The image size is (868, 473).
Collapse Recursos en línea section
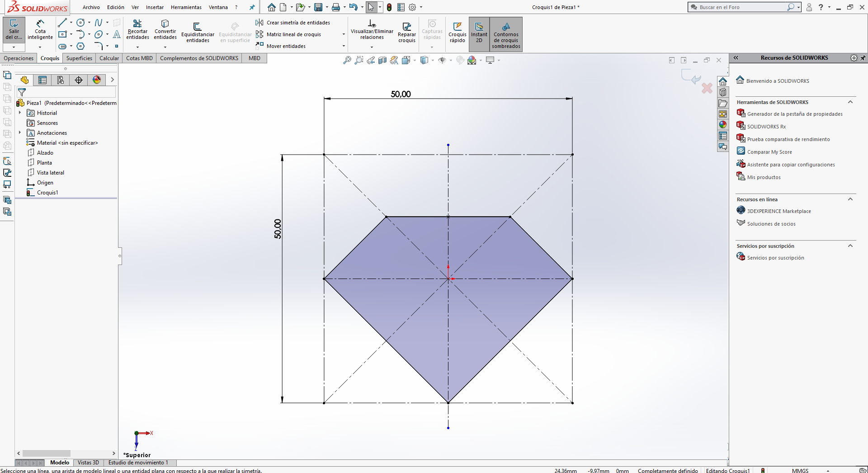(850, 199)
